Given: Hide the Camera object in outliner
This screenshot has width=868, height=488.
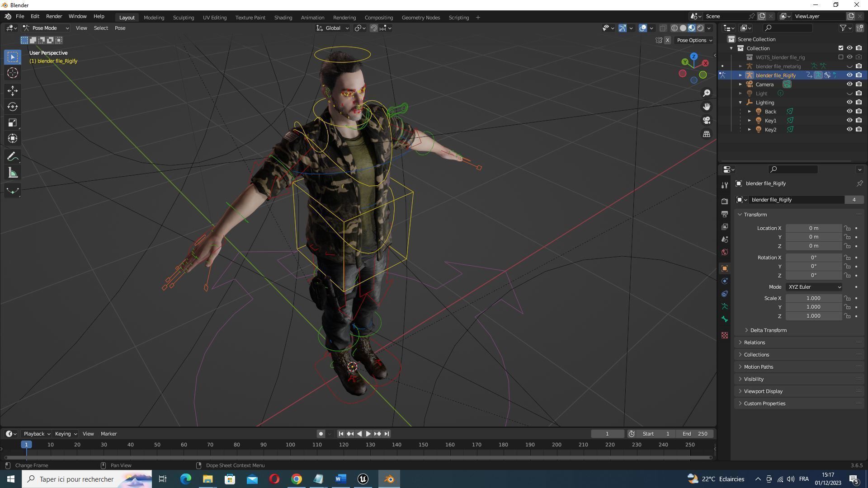Looking at the screenshot, I should pos(849,84).
